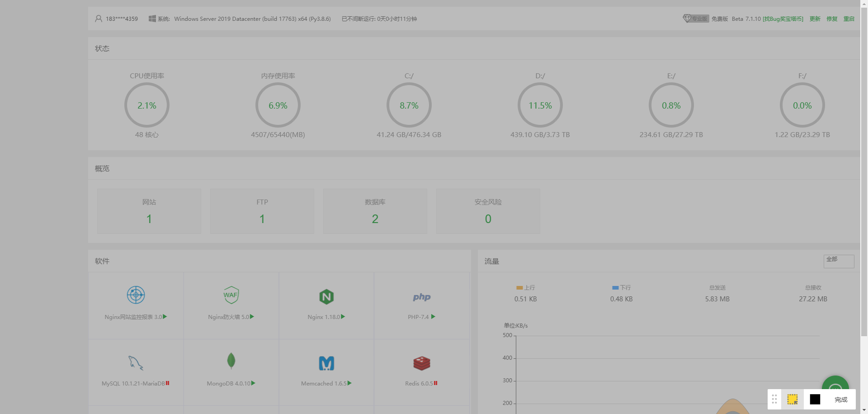Open the Nginx 1.18.0 hexagon icon
868x414 pixels.
(326, 297)
